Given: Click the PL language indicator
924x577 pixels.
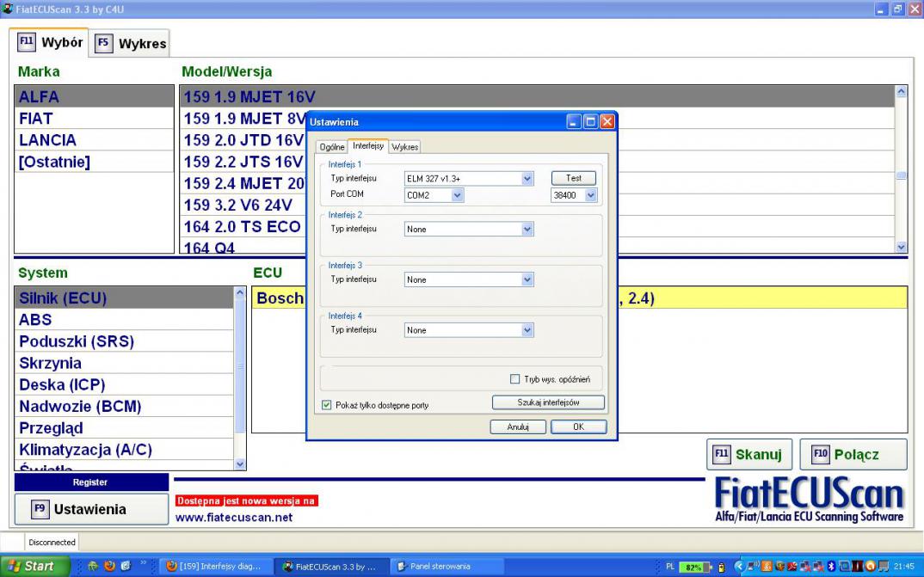Looking at the screenshot, I should [670, 567].
